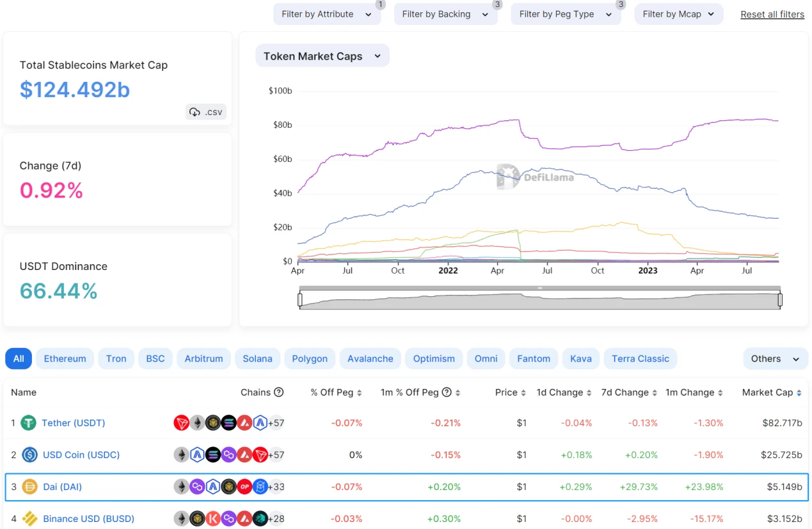The height and width of the screenshot is (529, 812).
Task: Click the Tether token logo icon
Action: (x=28, y=423)
